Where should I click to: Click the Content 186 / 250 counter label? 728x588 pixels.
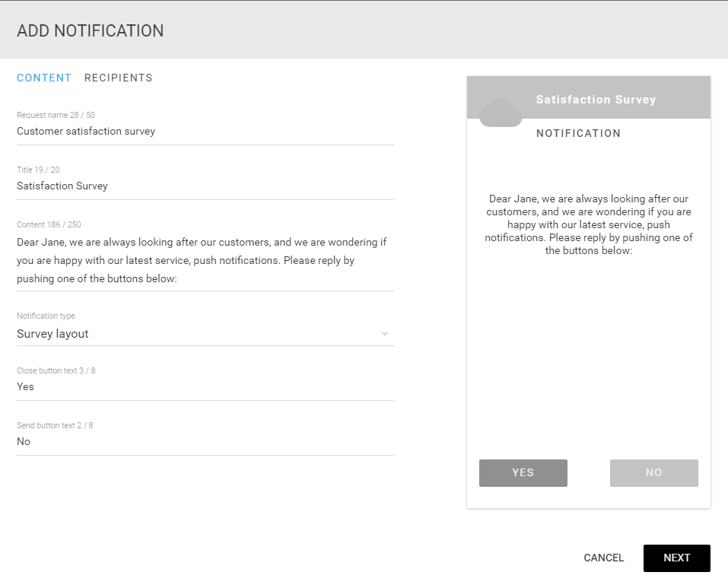pyautogui.click(x=49, y=224)
